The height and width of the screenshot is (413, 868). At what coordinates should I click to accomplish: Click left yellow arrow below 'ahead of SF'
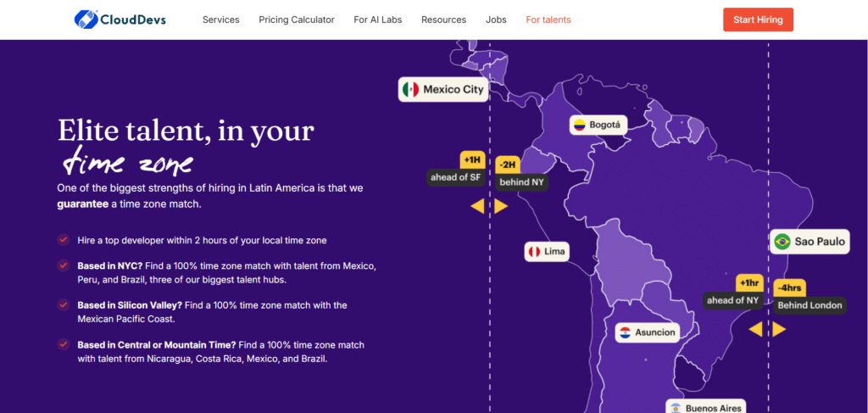click(x=477, y=206)
